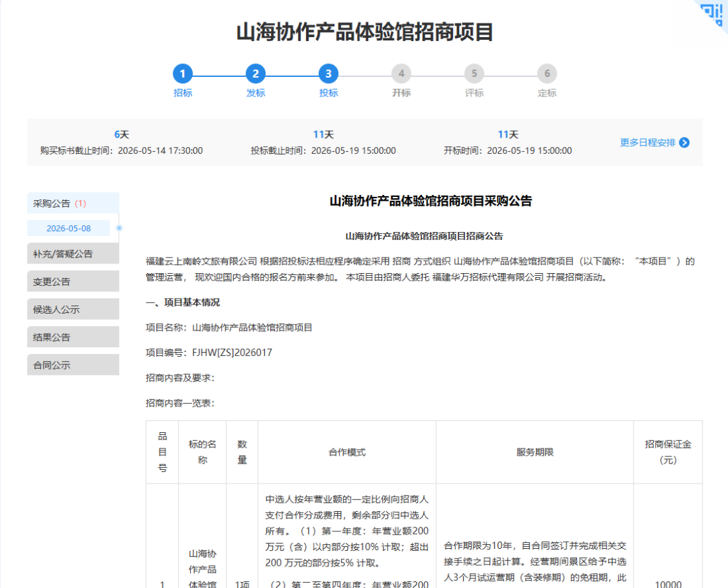Click page title 山海协作产品体验馆招商项目
This screenshot has height=588, width=728.
(x=365, y=32)
